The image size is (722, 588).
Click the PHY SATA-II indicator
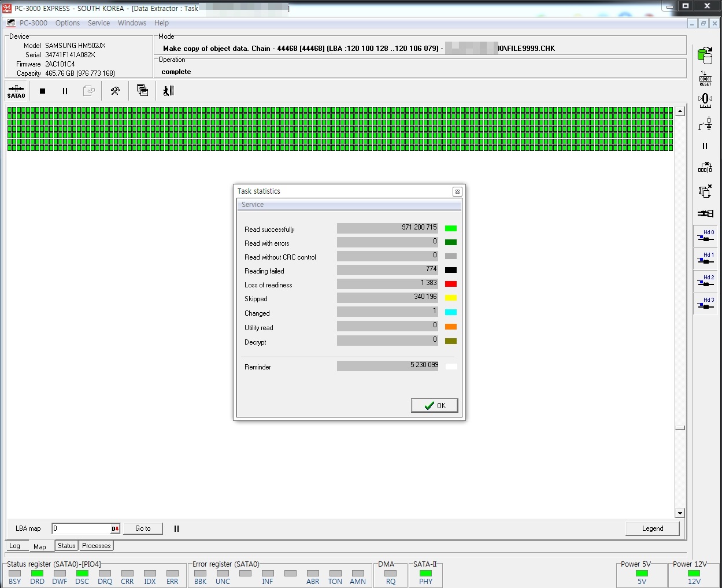click(x=425, y=574)
